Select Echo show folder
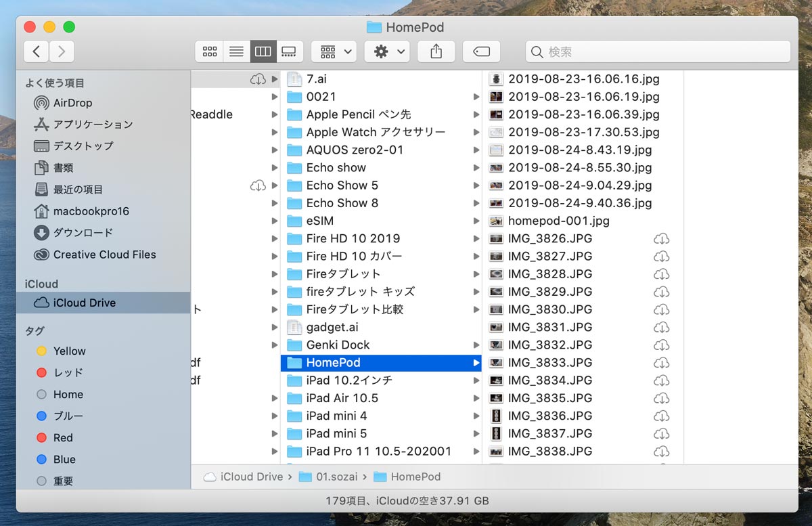This screenshot has height=526, width=812. [x=381, y=168]
